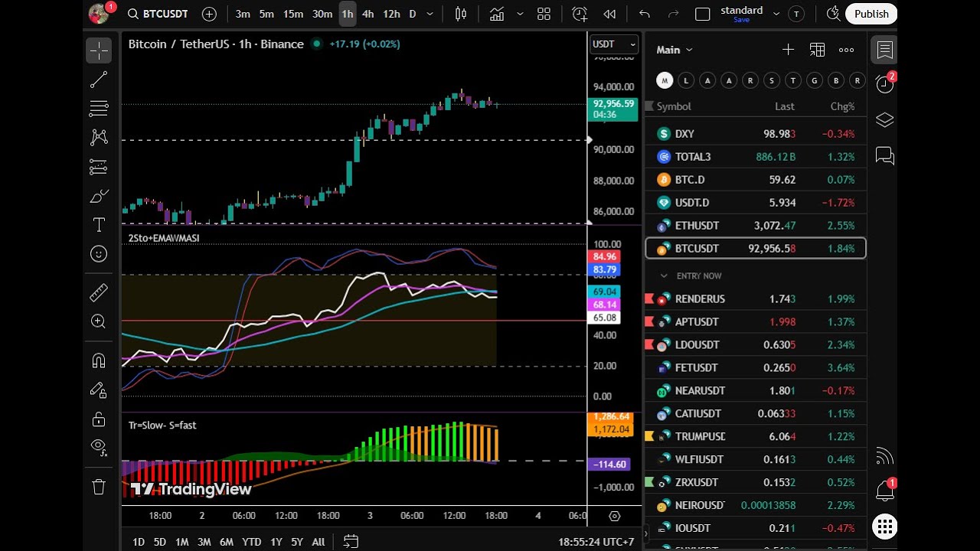This screenshot has width=980, height=551.
Task: Select RENDERUS row in watchlist
Action: 756,298
